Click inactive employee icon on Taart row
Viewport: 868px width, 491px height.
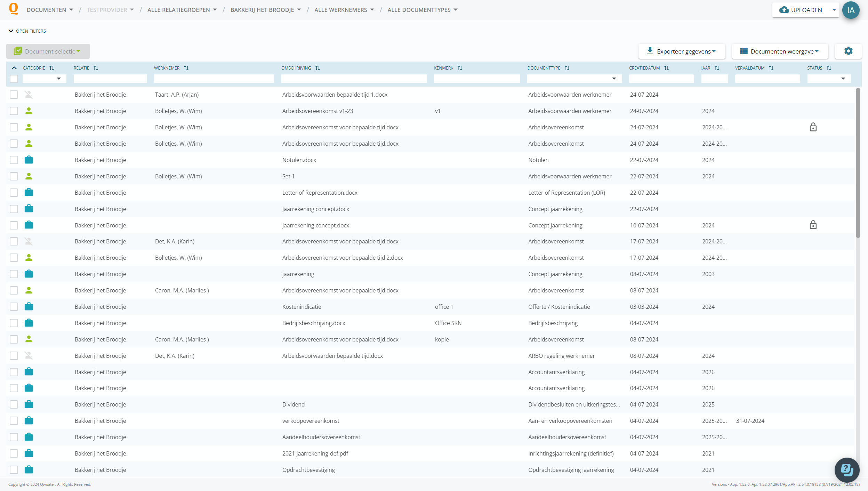[29, 95]
